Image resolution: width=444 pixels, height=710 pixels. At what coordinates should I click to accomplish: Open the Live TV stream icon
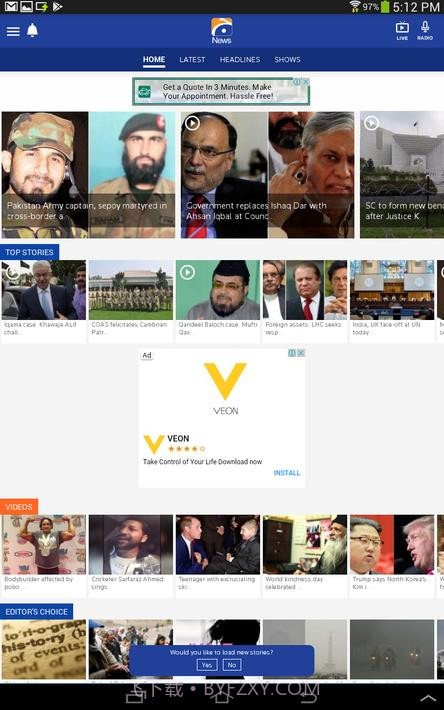(402, 31)
